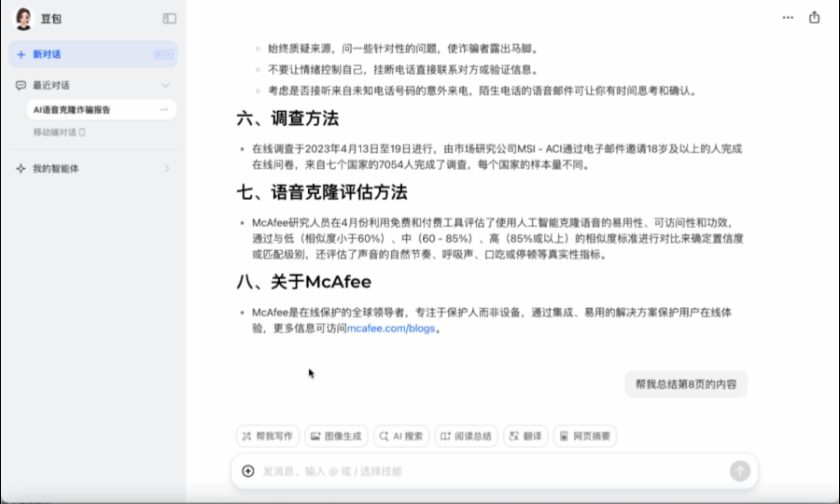Click the paragraph starting McAfee是在线保护的全球领导者
840x504 pixels.
[x=492, y=320]
